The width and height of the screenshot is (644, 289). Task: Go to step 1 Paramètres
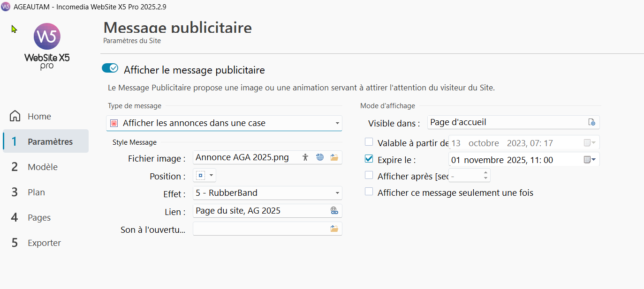pyautogui.click(x=45, y=141)
